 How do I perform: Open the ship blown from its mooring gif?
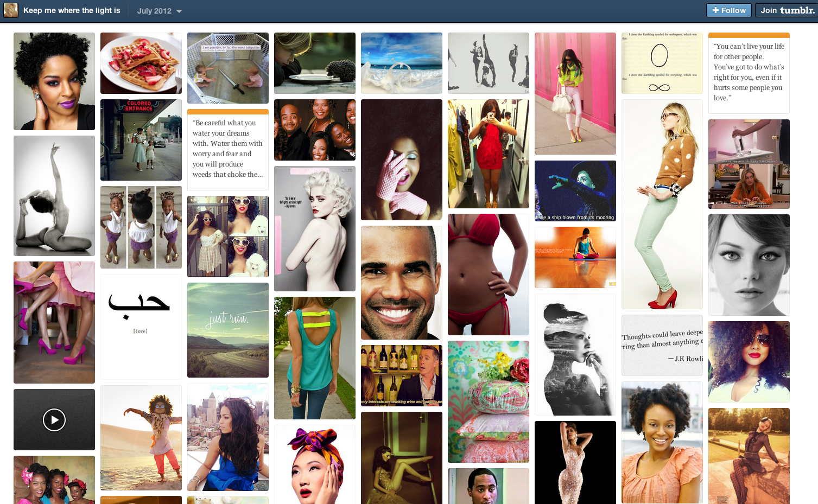coord(575,190)
